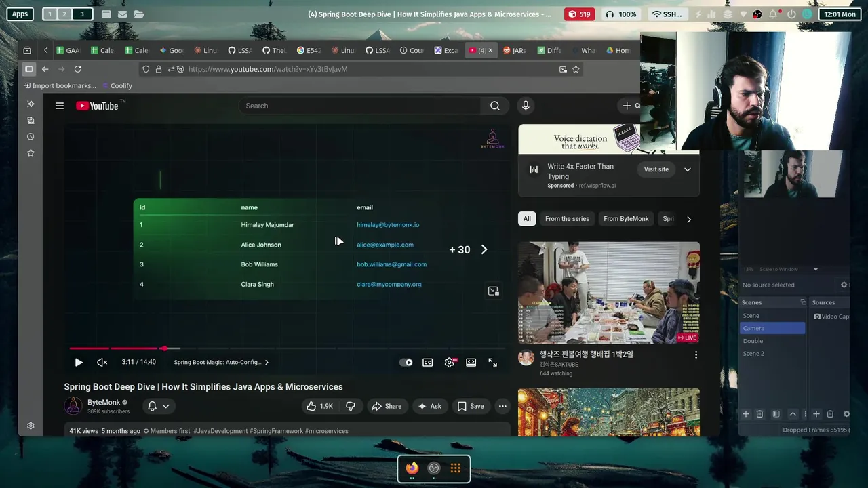Open more actions (three dots) beside Save
The height and width of the screenshot is (488, 868).
pos(502,406)
